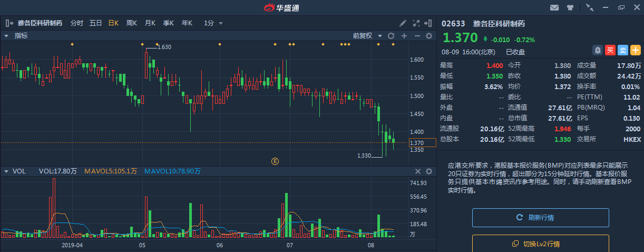Click the 刷新行情 refresh quotes button
Viewport: 644px width, 252px height.
540,217
